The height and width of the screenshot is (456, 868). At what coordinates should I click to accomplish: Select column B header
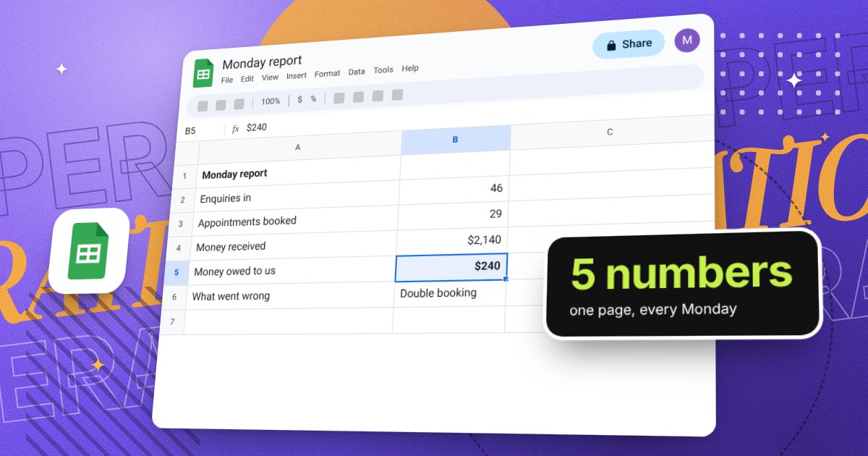point(455,139)
